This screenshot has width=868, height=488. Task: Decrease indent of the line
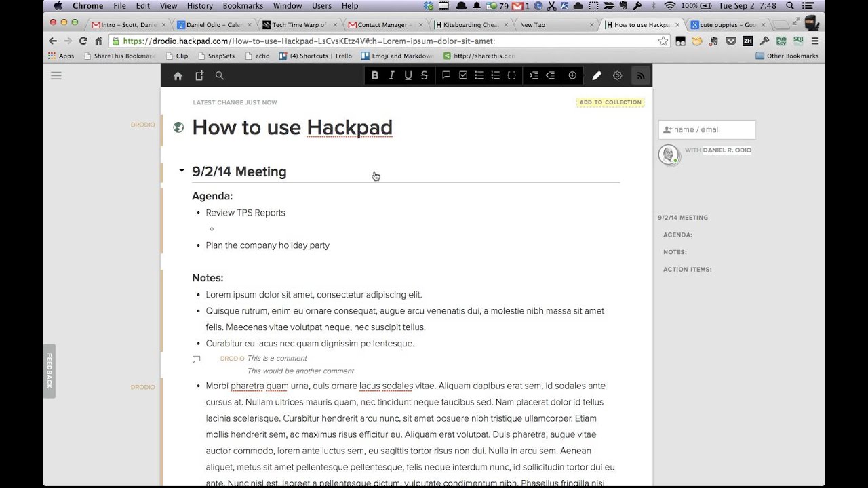coord(551,75)
